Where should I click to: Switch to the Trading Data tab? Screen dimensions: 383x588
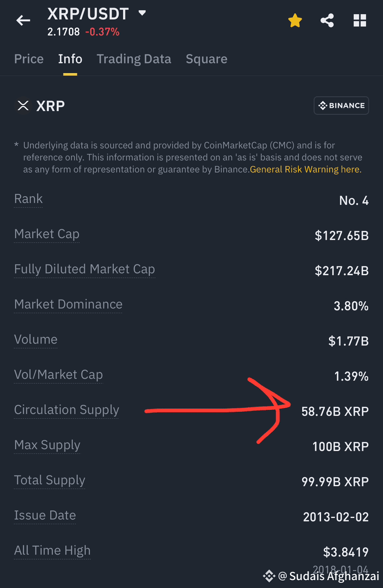click(x=134, y=59)
